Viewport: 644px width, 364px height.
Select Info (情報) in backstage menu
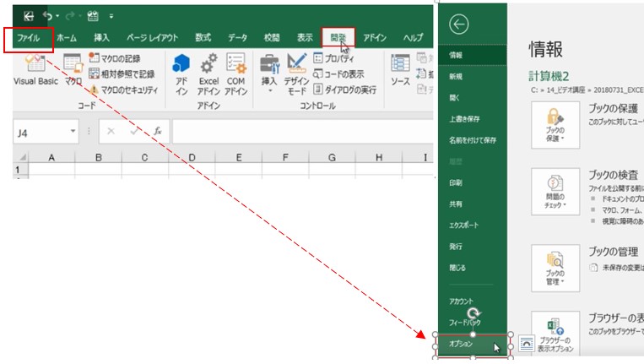[473, 55]
